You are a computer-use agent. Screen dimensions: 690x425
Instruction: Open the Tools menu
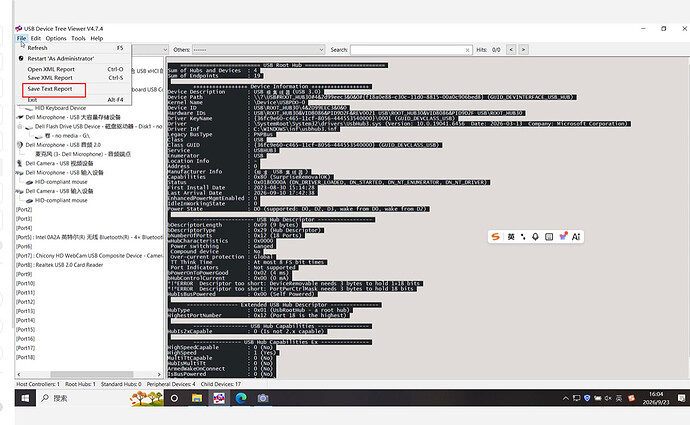pyautogui.click(x=78, y=38)
